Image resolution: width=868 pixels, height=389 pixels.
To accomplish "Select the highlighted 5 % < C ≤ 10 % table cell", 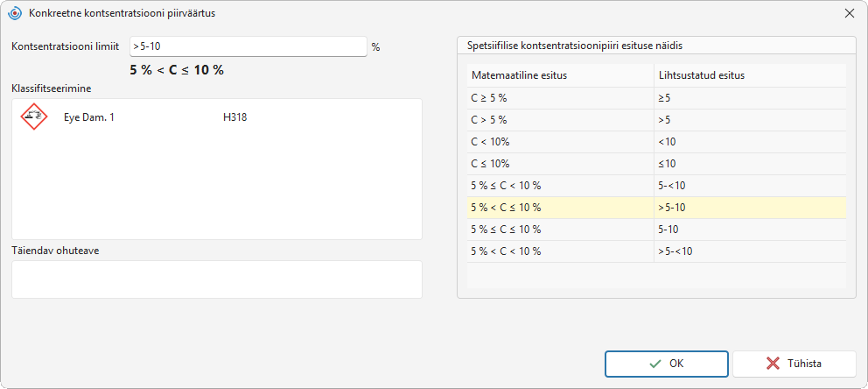I will point(560,208).
